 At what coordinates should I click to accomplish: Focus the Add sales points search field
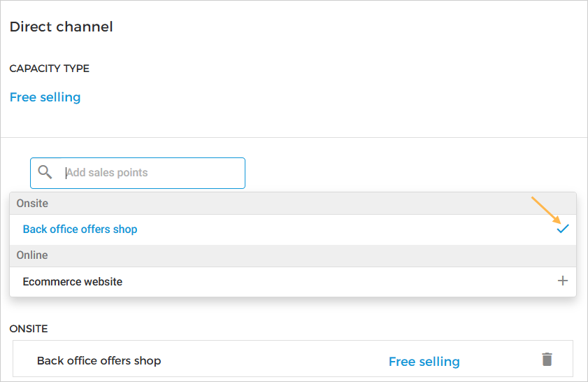pyautogui.click(x=150, y=173)
